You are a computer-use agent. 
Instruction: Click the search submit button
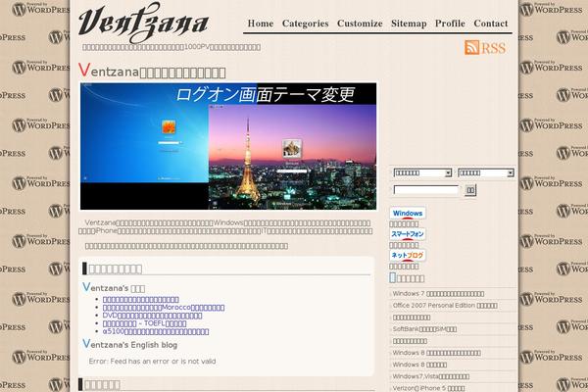[470, 190]
